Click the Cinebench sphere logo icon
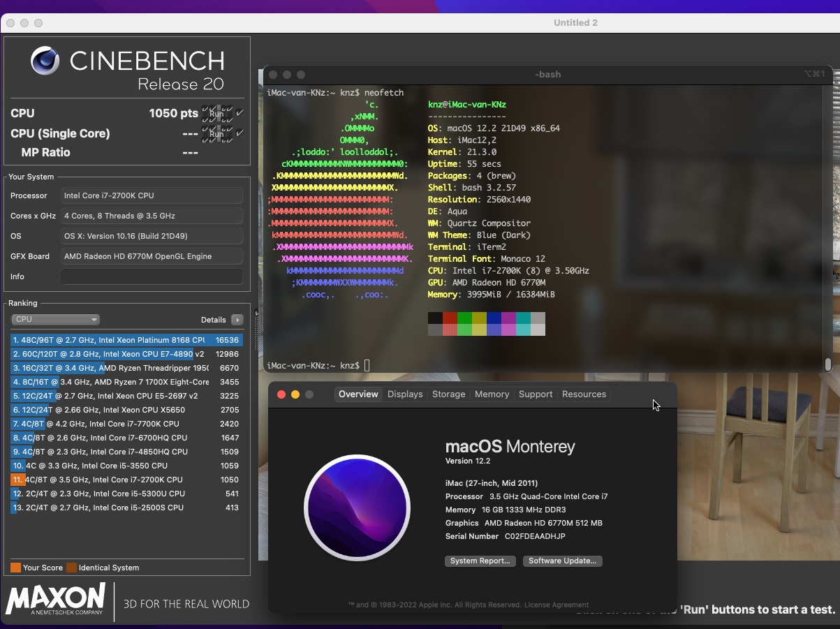Image resolution: width=840 pixels, height=629 pixels. (45, 61)
